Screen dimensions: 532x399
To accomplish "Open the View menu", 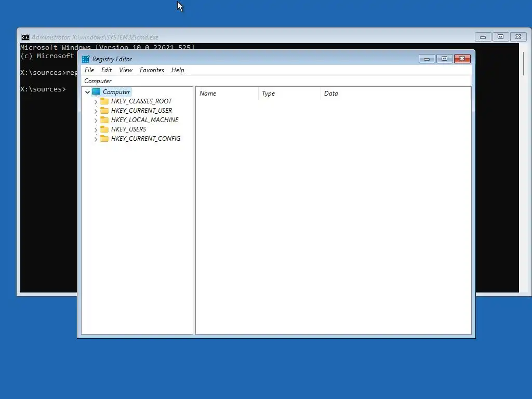I will pos(126,70).
